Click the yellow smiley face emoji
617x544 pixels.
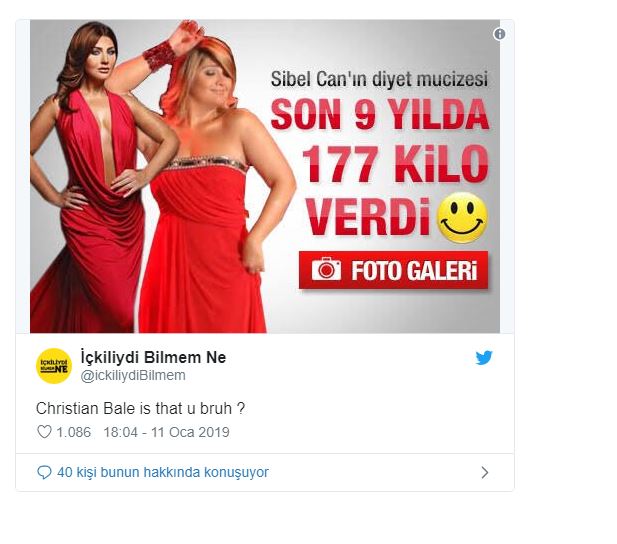pyautogui.click(x=462, y=217)
